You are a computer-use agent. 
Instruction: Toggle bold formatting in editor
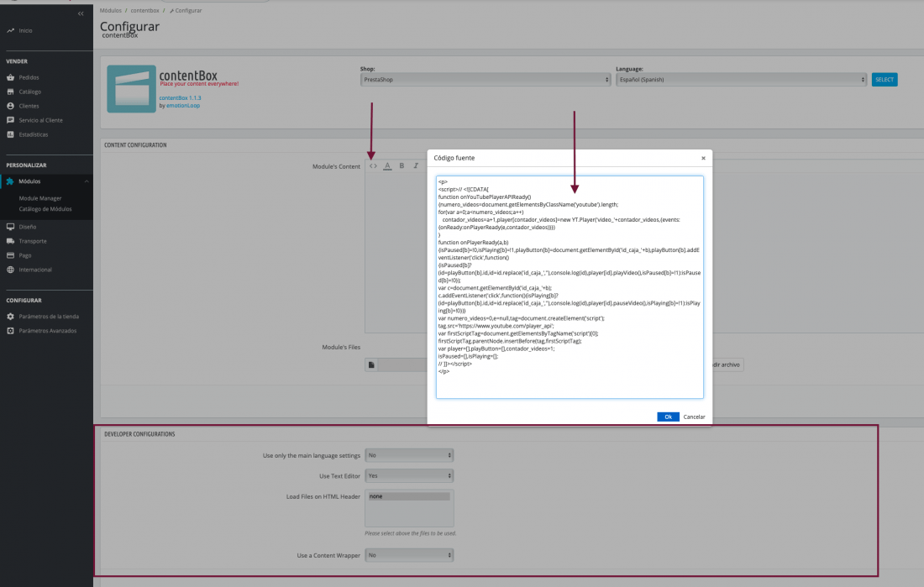pyautogui.click(x=402, y=166)
